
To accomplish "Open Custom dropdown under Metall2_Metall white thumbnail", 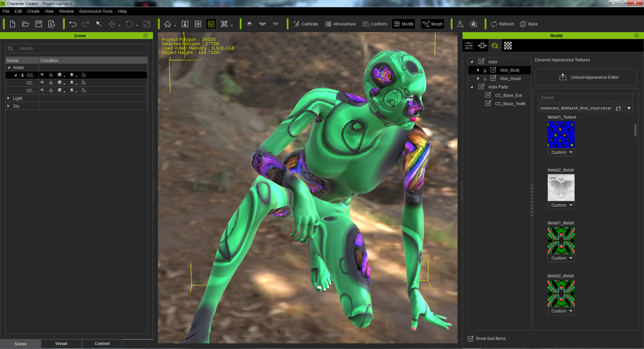I will click(561, 205).
